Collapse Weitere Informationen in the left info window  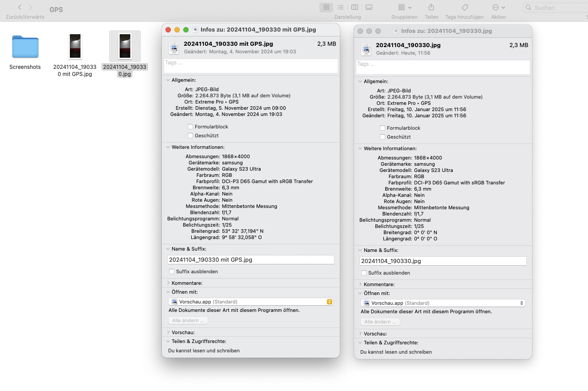click(x=168, y=147)
